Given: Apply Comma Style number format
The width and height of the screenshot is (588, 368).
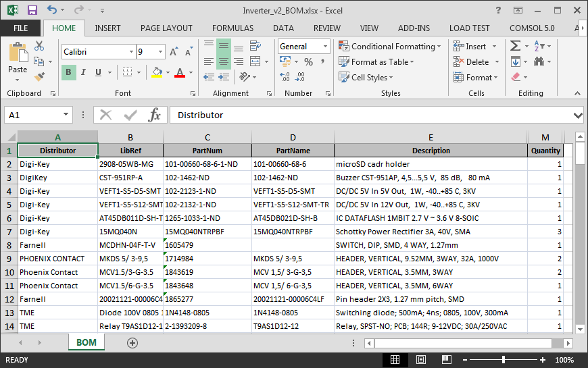Looking at the screenshot, I should click(x=322, y=61).
